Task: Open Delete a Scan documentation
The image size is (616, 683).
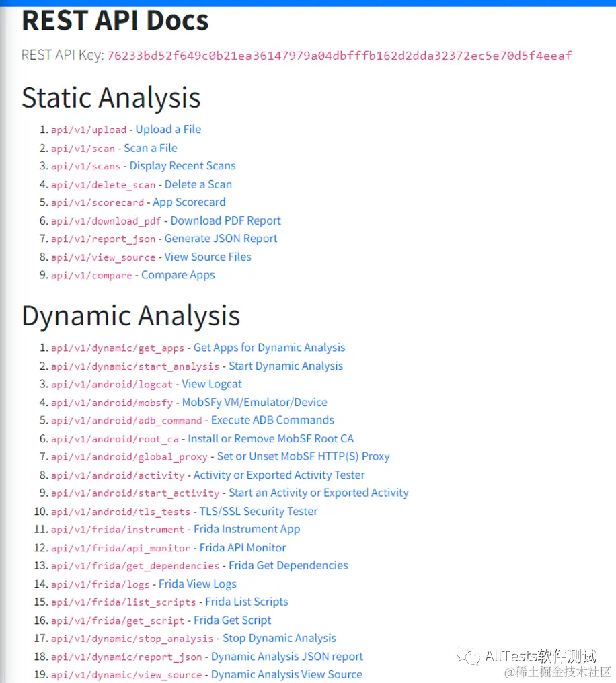Action: (198, 184)
